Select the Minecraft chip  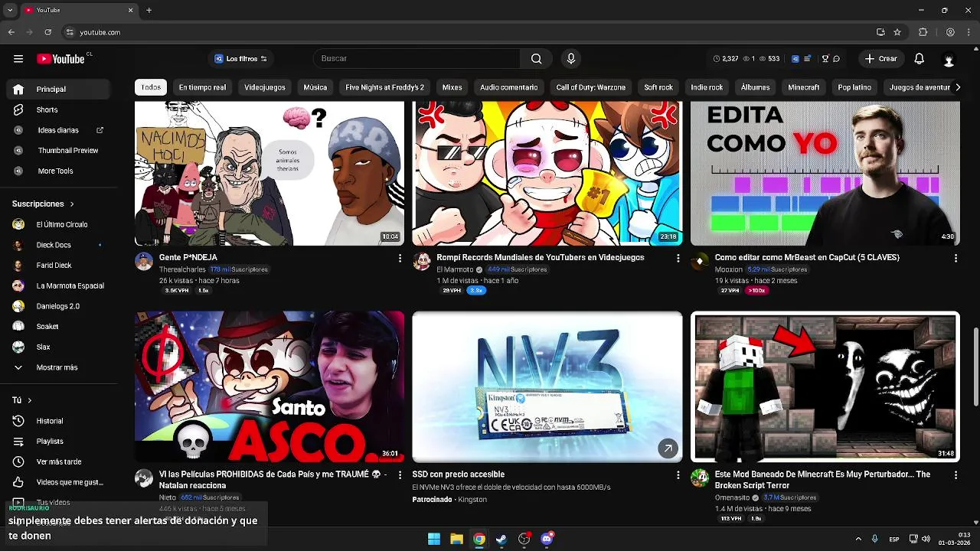tap(803, 87)
